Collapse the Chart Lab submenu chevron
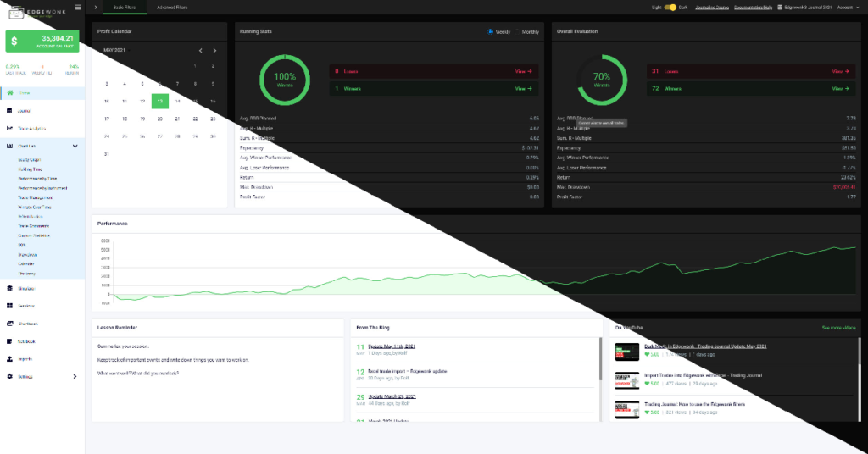 tap(75, 146)
